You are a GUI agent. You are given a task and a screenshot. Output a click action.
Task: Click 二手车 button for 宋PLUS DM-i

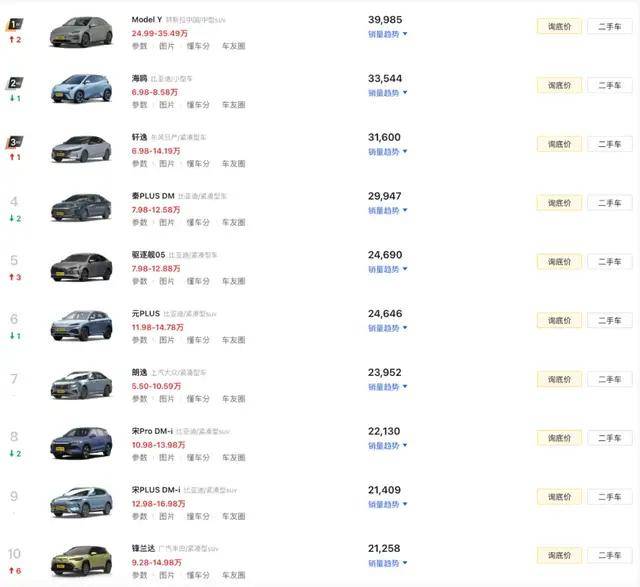click(x=610, y=497)
